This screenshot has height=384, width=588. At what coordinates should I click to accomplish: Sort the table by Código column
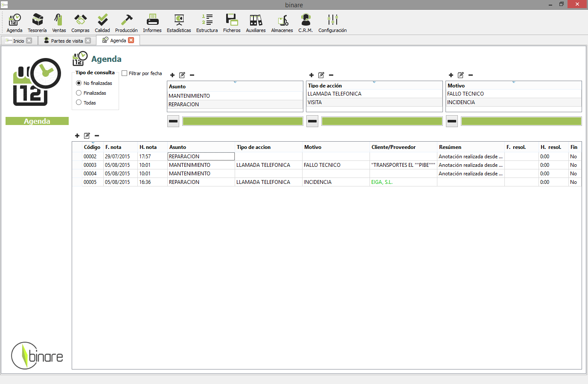coord(92,147)
